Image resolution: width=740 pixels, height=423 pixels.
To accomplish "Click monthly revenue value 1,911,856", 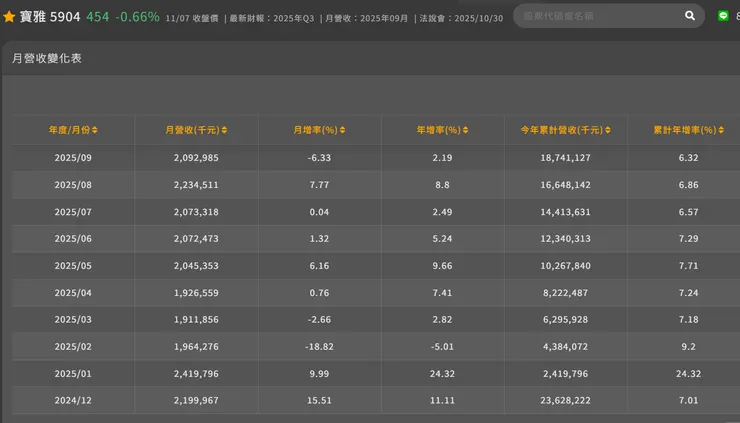I will tap(196, 319).
